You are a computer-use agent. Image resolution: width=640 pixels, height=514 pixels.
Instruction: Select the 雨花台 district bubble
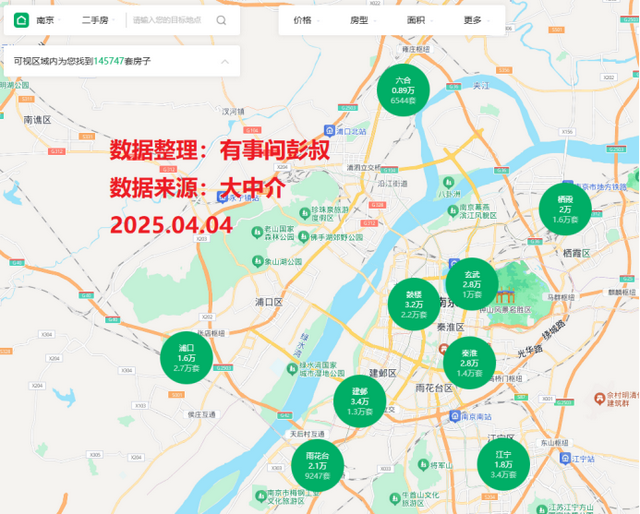coord(317,465)
